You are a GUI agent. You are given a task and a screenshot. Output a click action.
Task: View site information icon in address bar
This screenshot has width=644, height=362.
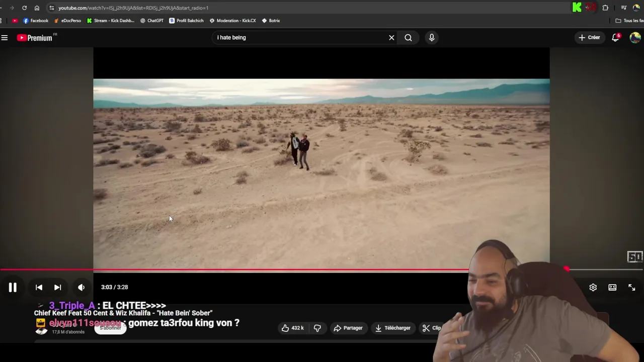51,8
